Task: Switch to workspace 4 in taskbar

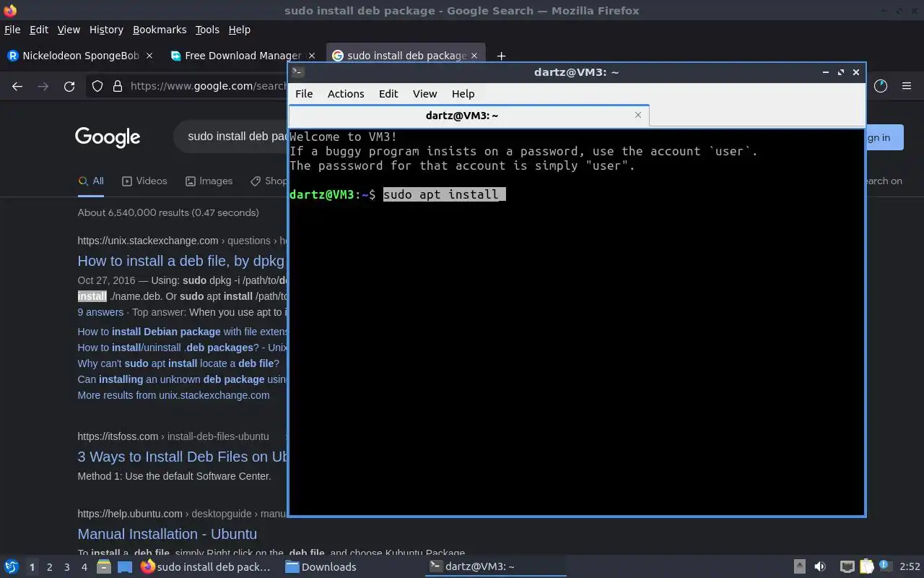Action: [x=84, y=567]
